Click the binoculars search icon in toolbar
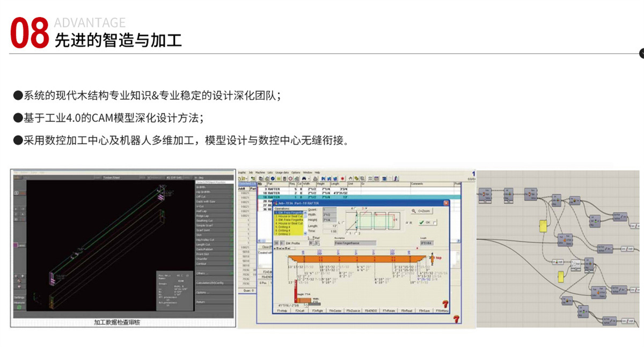 (304, 178)
